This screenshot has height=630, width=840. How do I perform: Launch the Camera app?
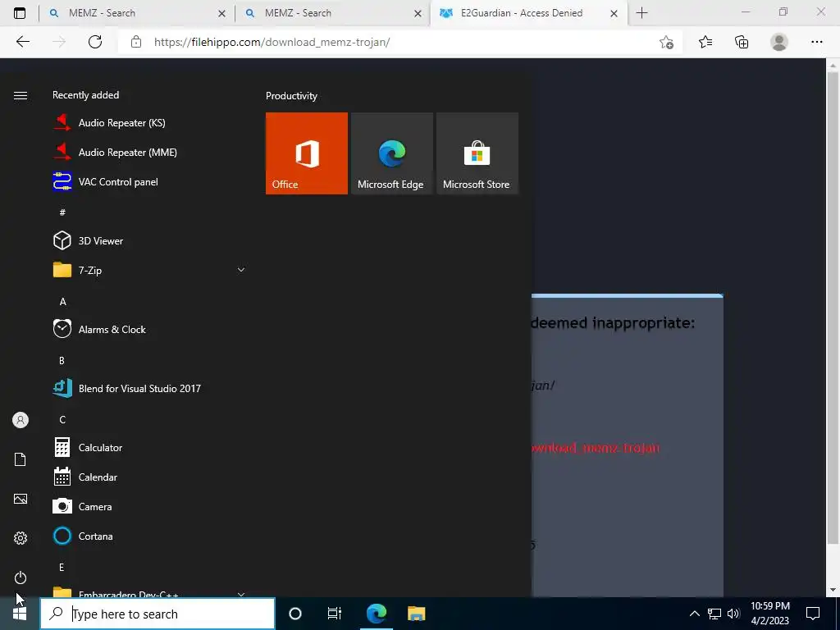149,506
